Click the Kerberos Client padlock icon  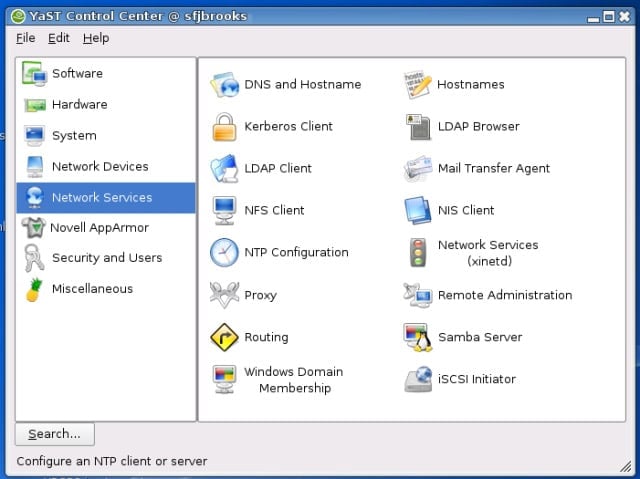224,127
